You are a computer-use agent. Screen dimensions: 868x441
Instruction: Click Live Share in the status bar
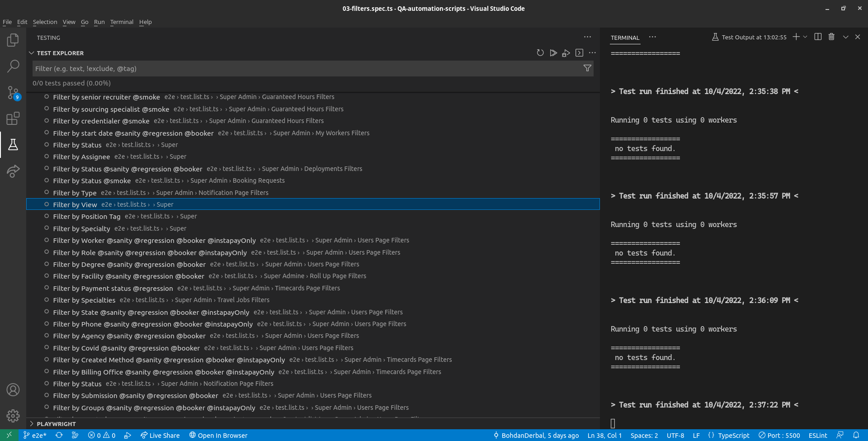coord(160,435)
